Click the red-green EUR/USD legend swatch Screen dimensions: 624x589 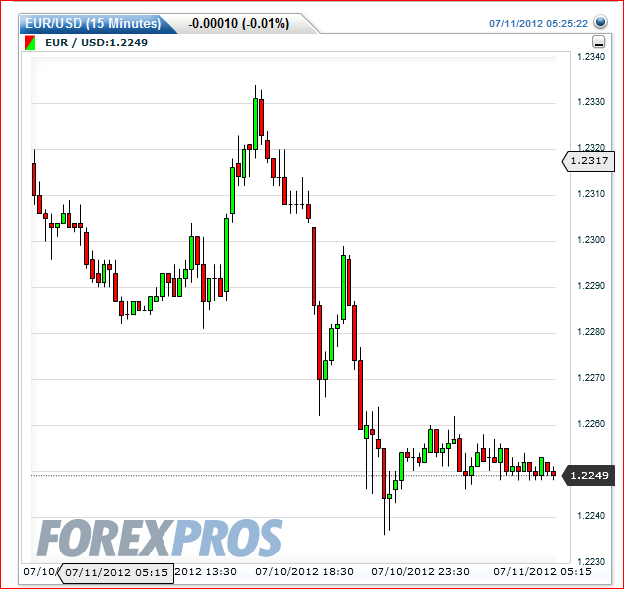pos(30,43)
